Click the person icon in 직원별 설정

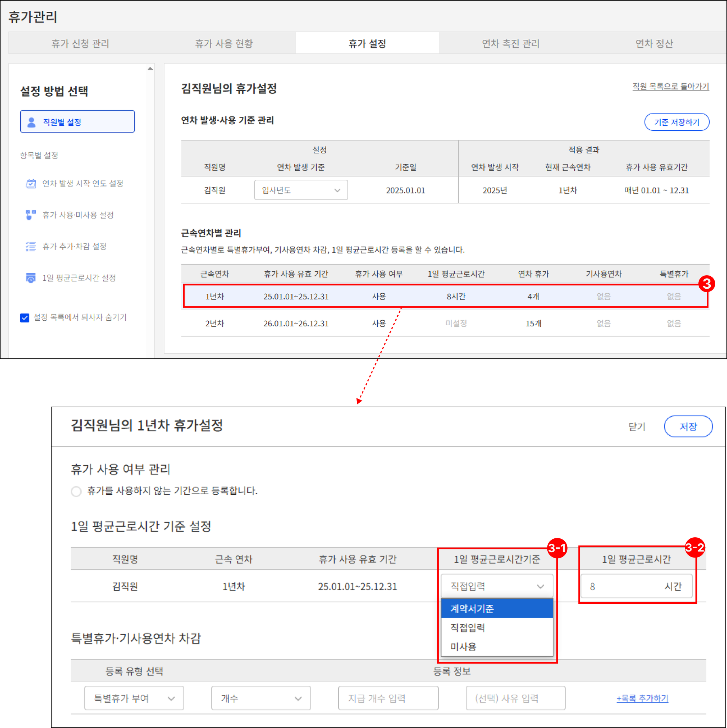click(32, 122)
